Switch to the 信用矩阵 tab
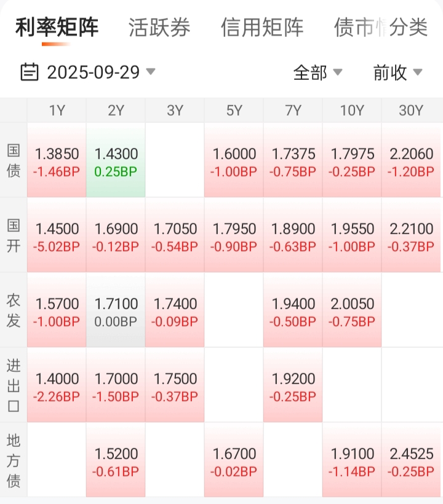 (x=262, y=27)
